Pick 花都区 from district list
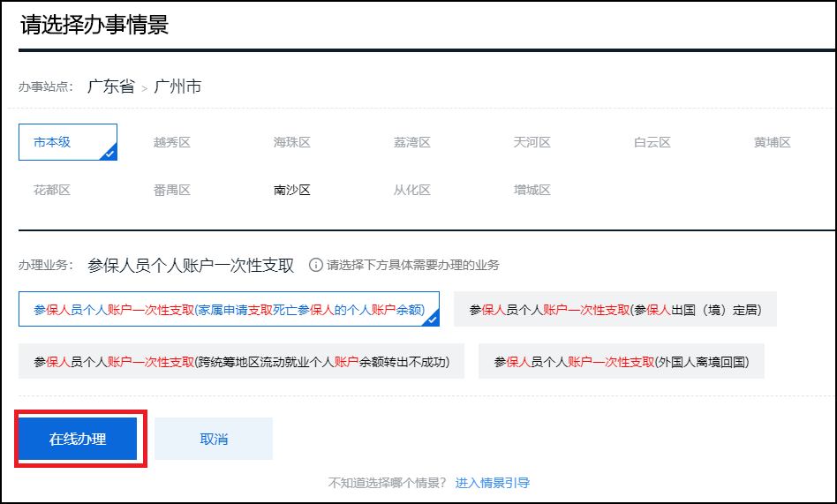Image resolution: width=837 pixels, height=504 pixels. click(x=52, y=190)
